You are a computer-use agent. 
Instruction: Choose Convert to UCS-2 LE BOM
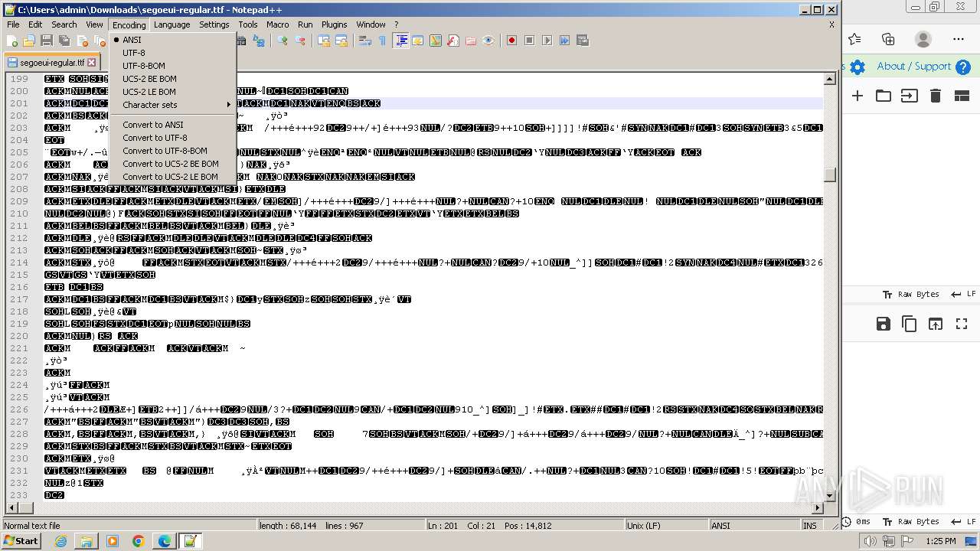172,177
